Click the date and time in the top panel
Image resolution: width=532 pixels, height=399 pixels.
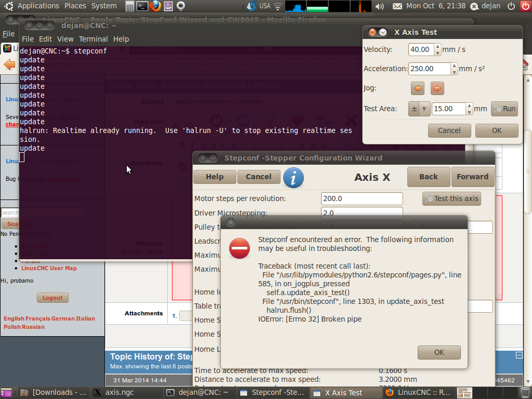436,6
